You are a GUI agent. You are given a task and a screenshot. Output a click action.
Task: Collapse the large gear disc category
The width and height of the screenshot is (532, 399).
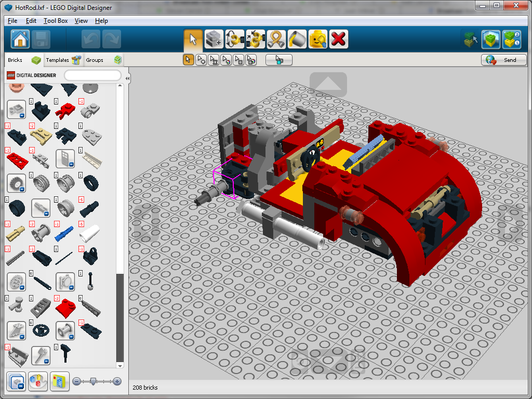pyautogui.click(x=16, y=282)
